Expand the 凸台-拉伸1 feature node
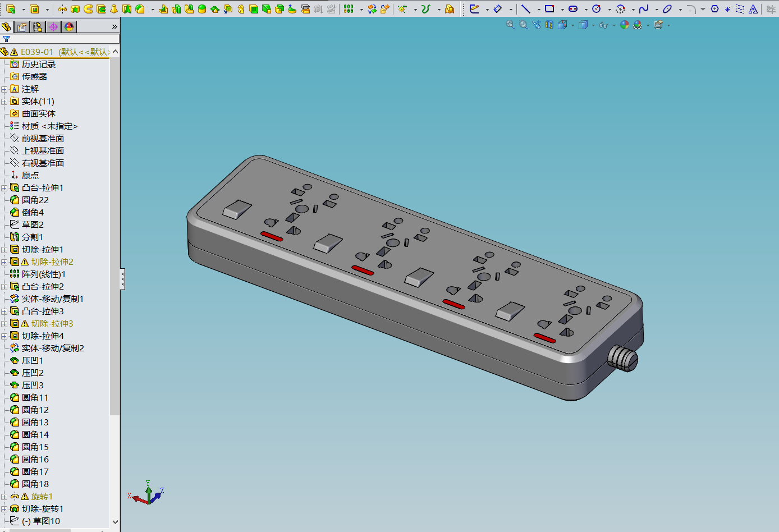Image resolution: width=779 pixels, height=532 pixels. [x=4, y=187]
